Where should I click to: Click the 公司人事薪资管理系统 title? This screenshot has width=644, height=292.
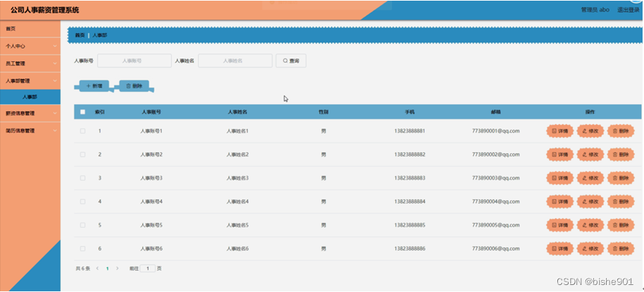[45, 11]
